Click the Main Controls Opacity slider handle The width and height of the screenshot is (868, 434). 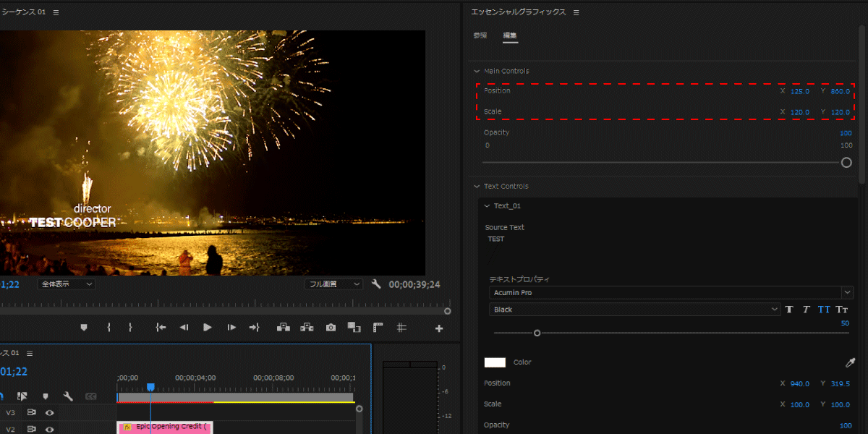(847, 163)
